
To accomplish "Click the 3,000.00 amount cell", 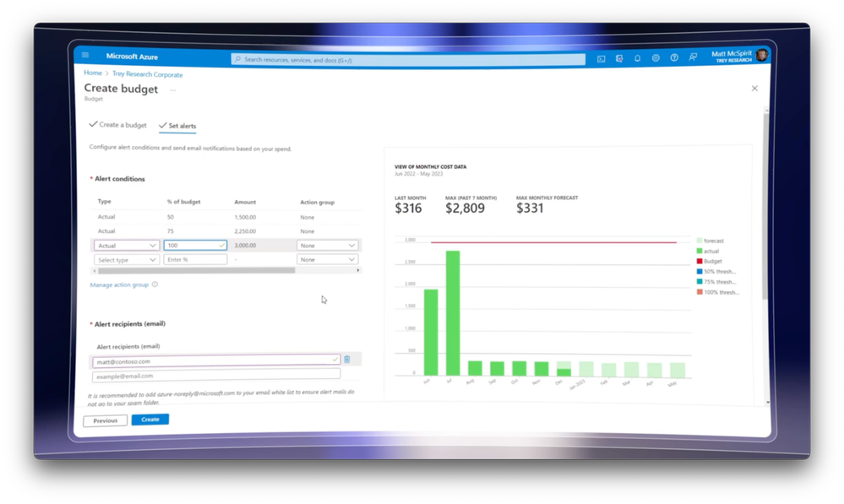I will (x=245, y=246).
